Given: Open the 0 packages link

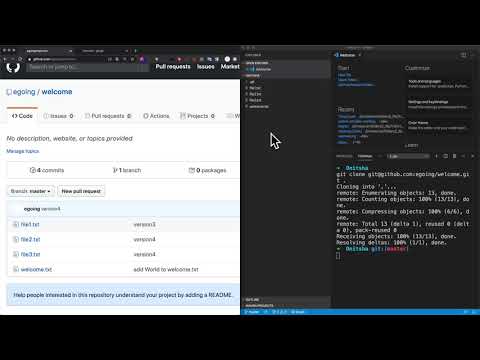Looking at the screenshot, I should [207, 170].
